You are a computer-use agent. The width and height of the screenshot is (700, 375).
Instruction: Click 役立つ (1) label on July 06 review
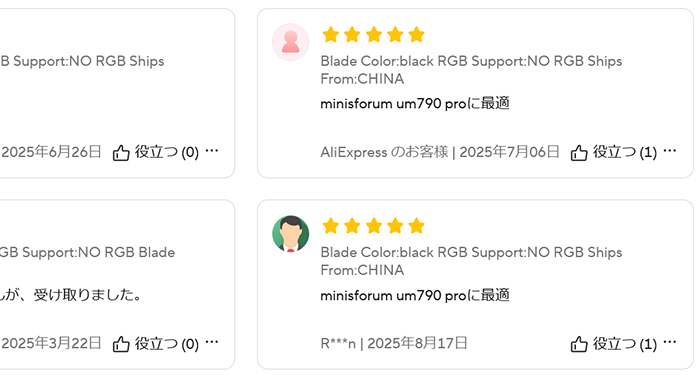point(625,152)
